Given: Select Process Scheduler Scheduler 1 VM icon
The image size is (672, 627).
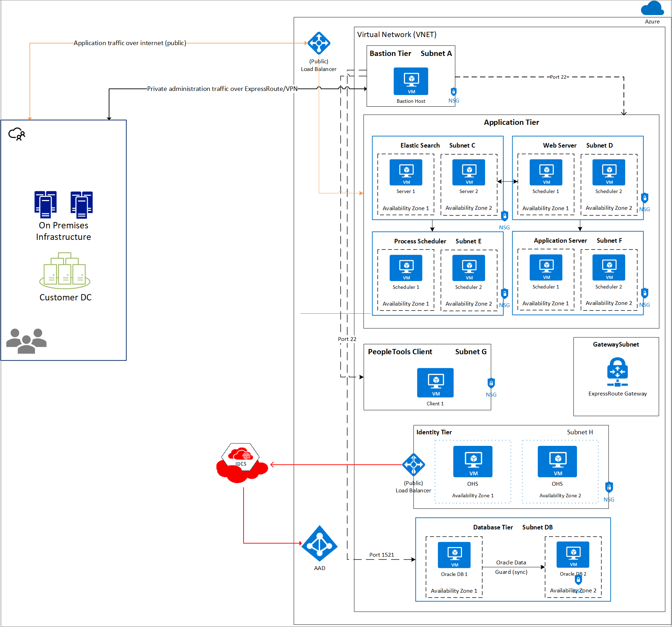Looking at the screenshot, I should point(406,268).
